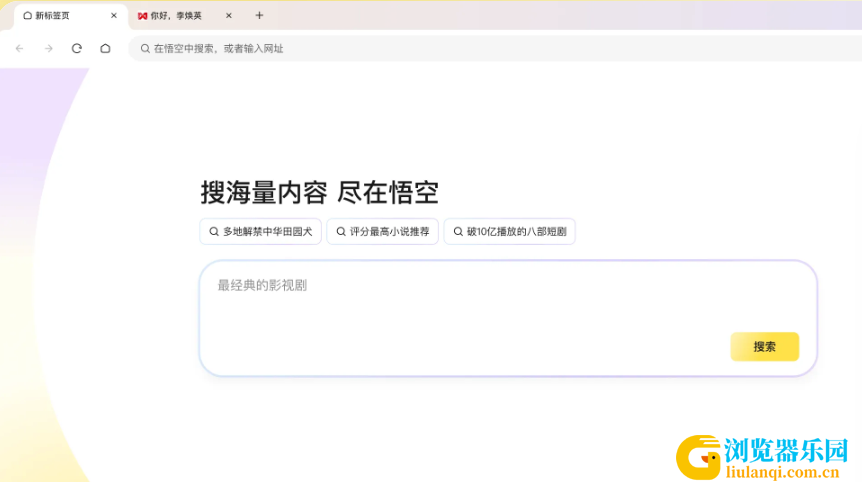The height and width of the screenshot is (482, 862).
Task: Click the magnifier icon in address bar
Action: [x=145, y=48]
